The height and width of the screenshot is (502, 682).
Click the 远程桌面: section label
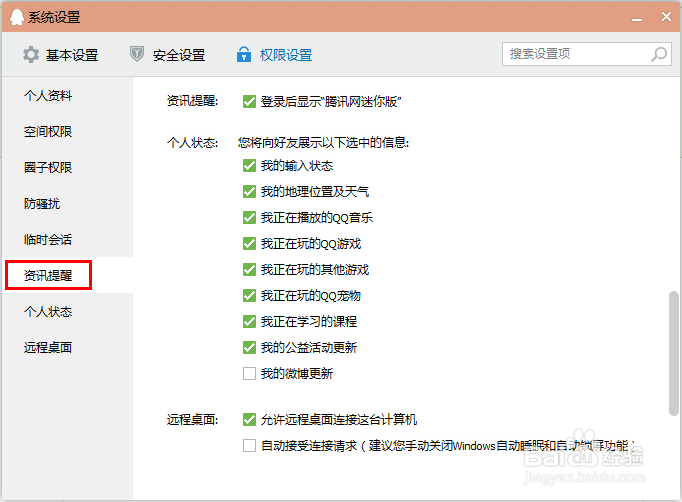192,420
